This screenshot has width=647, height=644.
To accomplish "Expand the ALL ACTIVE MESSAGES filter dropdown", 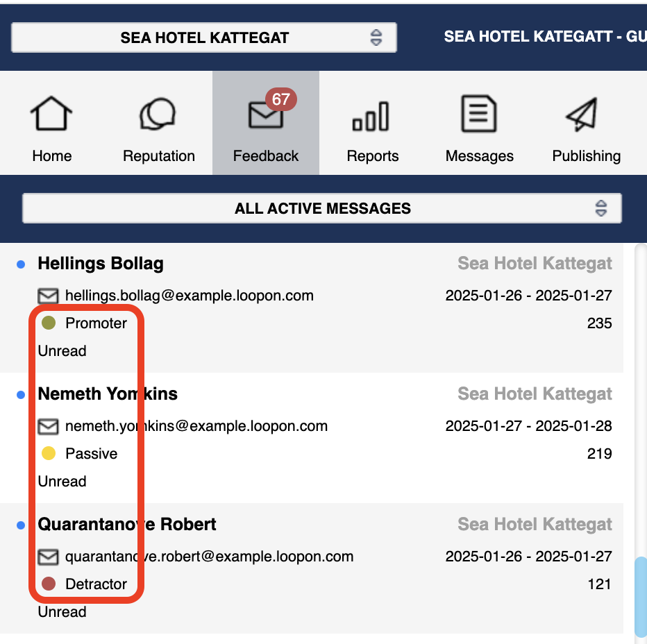I will 322,208.
